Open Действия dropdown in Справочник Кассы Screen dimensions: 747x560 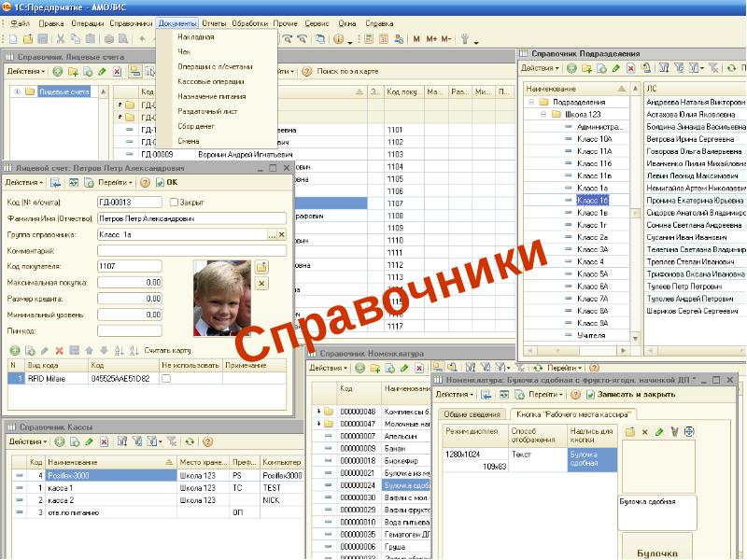point(28,441)
